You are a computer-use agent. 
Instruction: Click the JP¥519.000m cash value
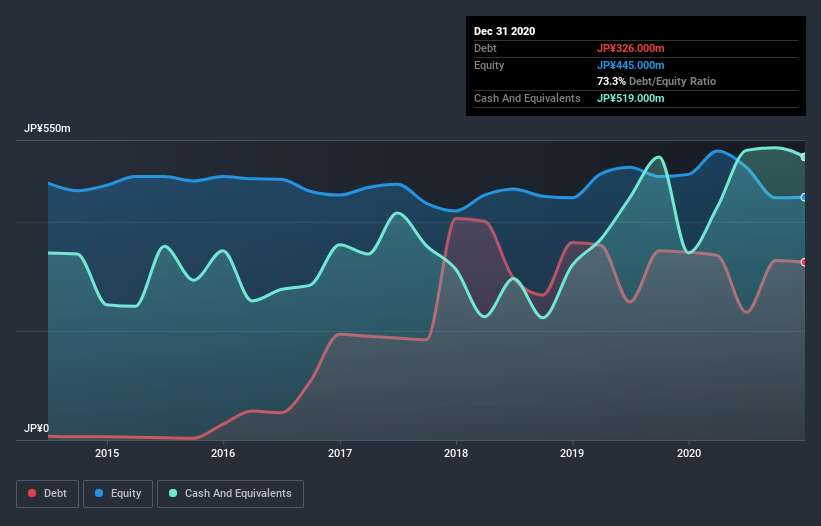pyautogui.click(x=630, y=98)
